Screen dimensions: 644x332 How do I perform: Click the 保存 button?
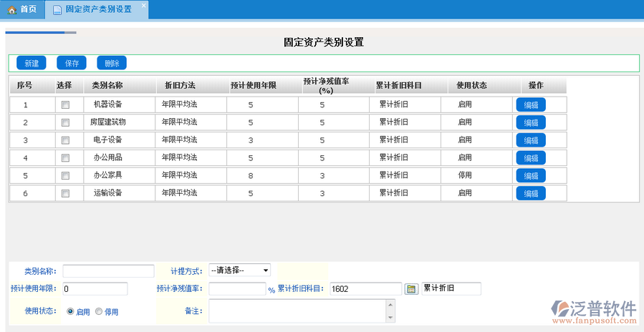[x=72, y=63]
